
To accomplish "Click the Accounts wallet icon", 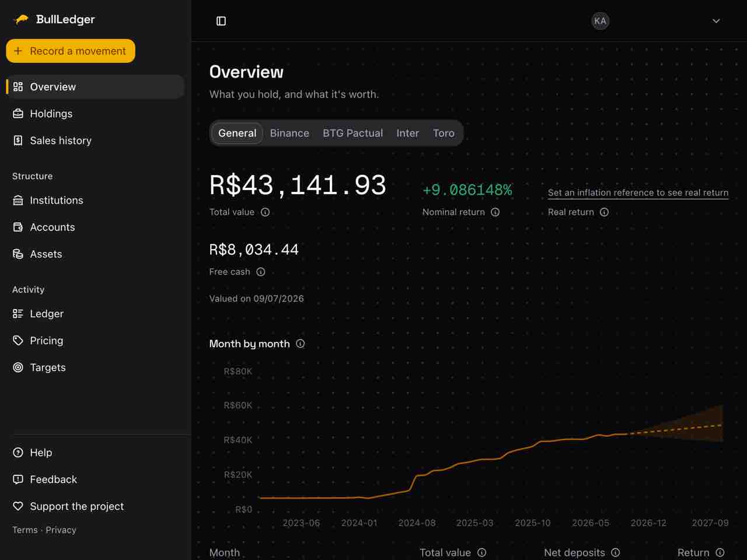I will click(18, 227).
